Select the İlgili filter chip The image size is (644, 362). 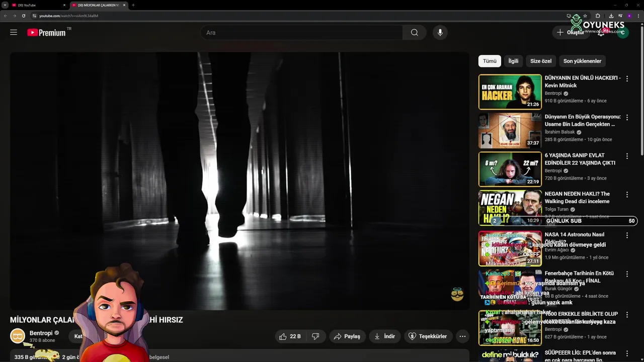pos(513,61)
